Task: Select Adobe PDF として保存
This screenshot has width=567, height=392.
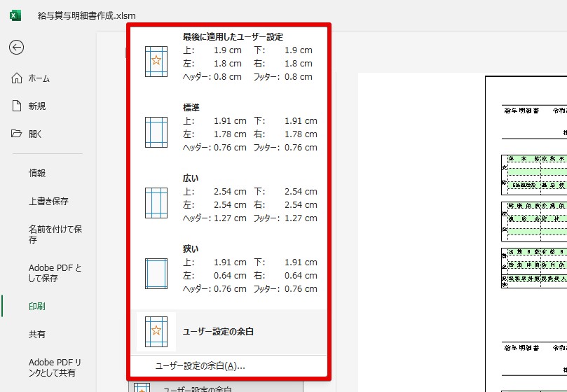Action: [55, 273]
